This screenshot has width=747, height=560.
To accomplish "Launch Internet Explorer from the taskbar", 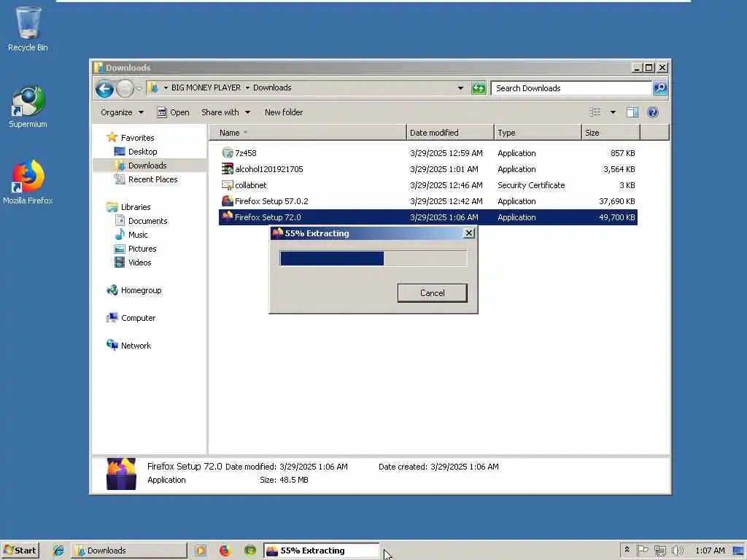I will click(58, 551).
